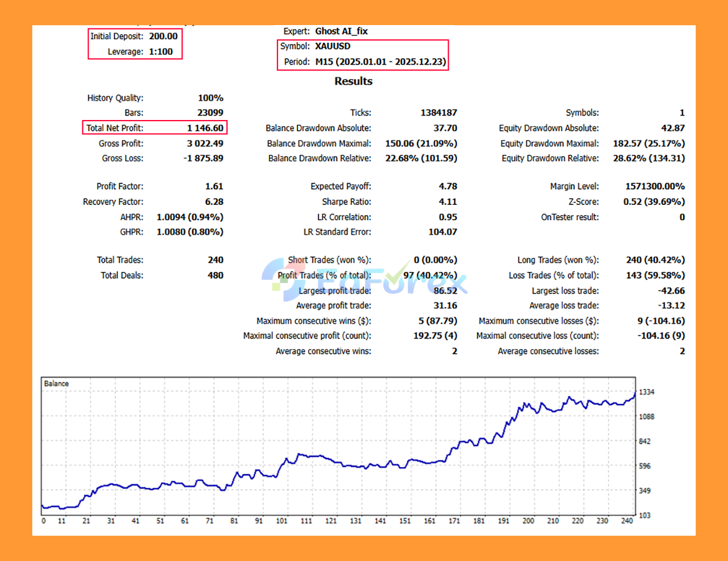This screenshot has height=561, width=728.
Task: Click the Total Trades count 240
Action: pos(216,260)
